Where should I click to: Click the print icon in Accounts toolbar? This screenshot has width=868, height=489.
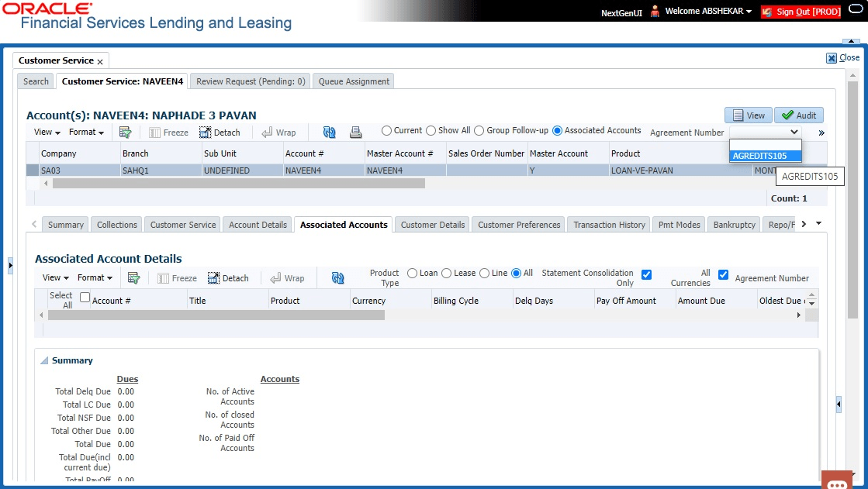[356, 133]
